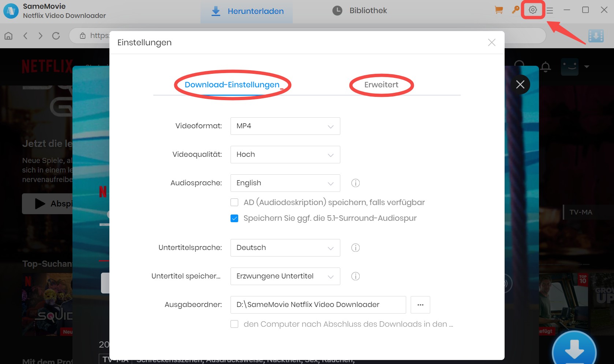Toggle the 'den Computer nach Abschluss' checkbox
This screenshot has height=364, width=614.
tap(235, 324)
